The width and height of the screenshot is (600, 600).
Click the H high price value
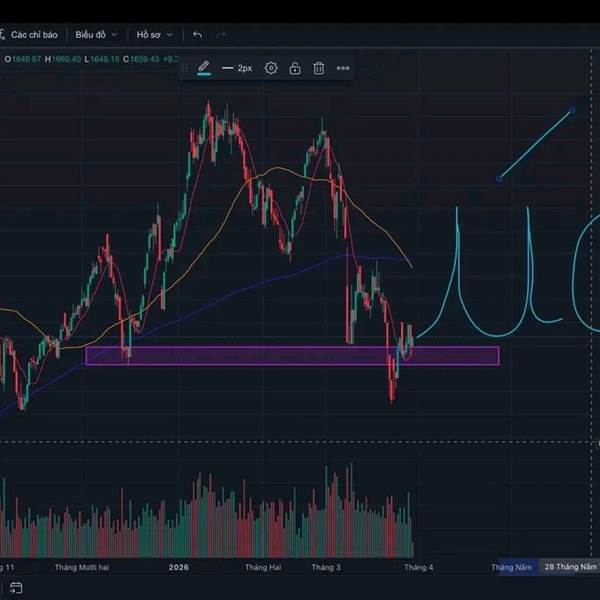pyautogui.click(x=66, y=59)
